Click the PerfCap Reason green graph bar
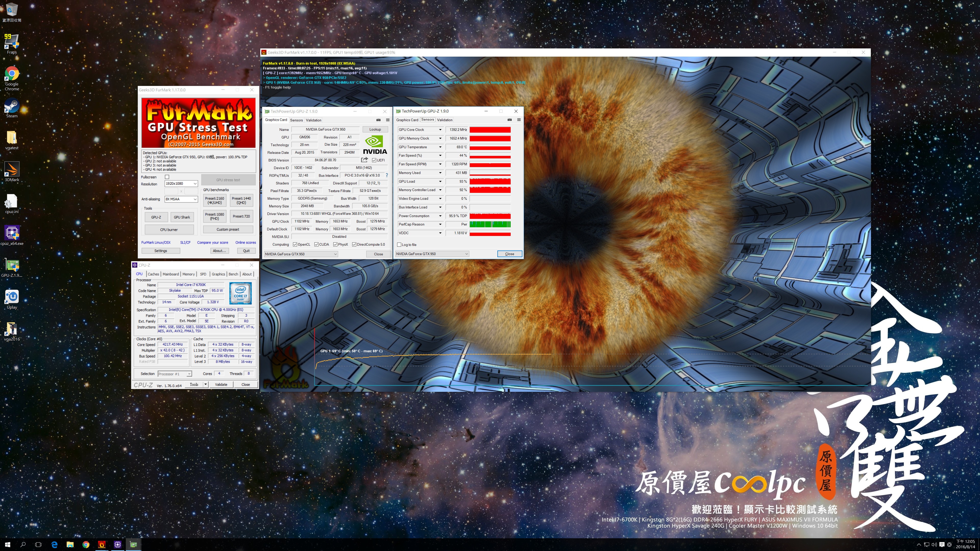This screenshot has height=551, width=980. tap(490, 224)
